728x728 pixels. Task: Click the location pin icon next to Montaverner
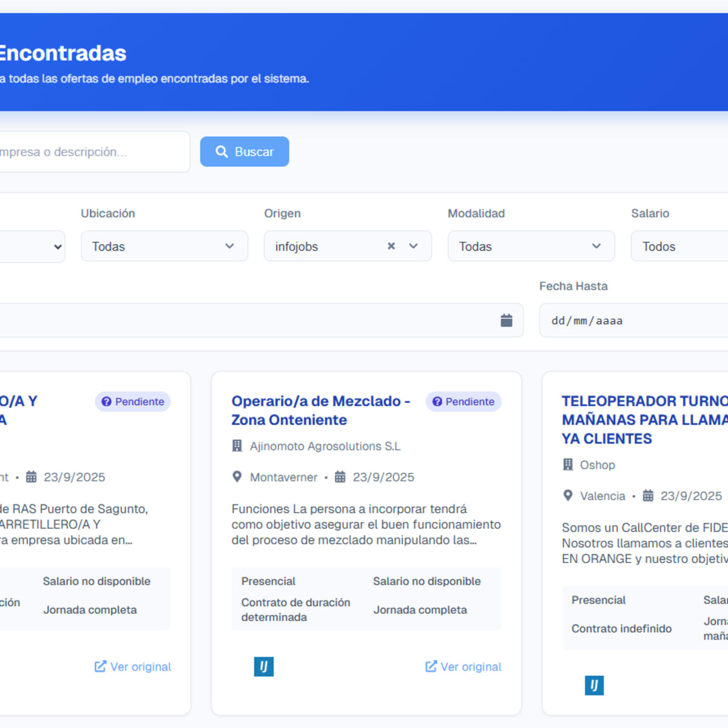(x=237, y=477)
